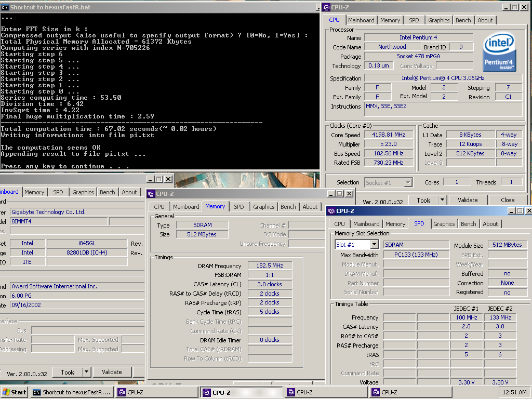Viewport: 532px width, 399px height.
Task: Expand Tools dropdown arrow in Mainboard window
Action: 87,372
